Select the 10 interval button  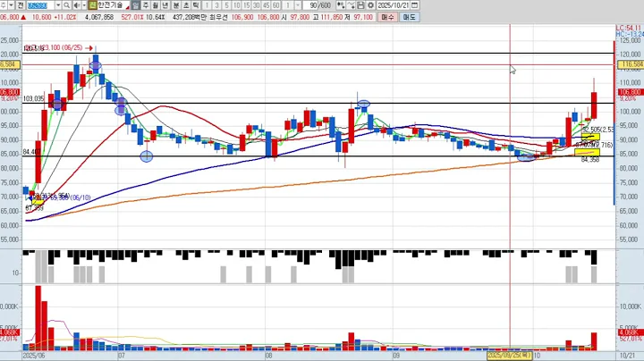tap(236, 5)
